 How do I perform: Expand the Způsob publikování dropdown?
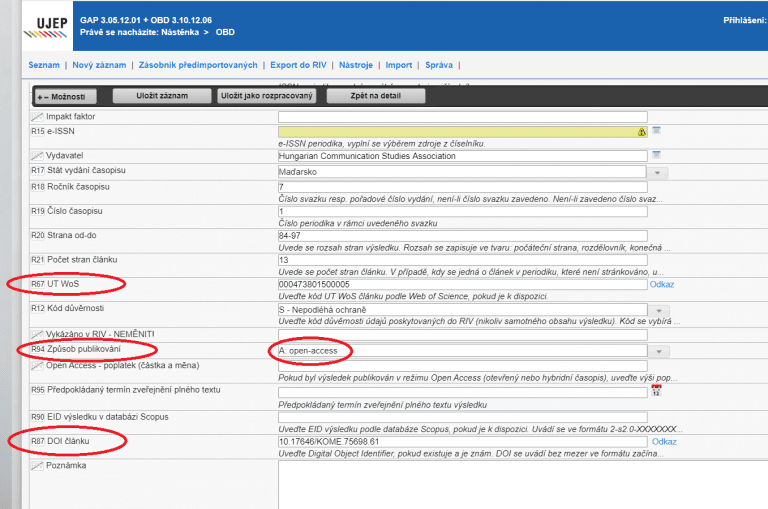(659, 351)
